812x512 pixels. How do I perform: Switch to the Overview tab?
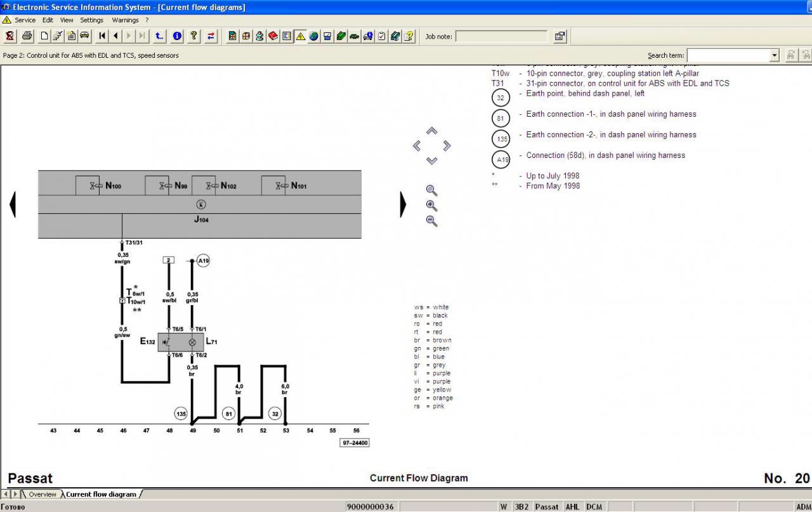click(x=43, y=494)
